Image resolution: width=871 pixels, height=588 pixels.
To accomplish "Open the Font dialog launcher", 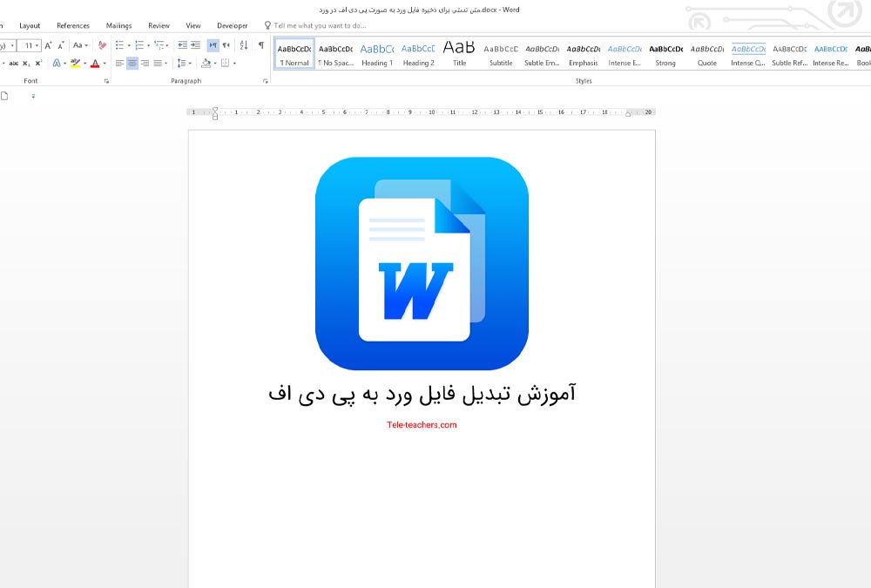I will click(x=106, y=81).
